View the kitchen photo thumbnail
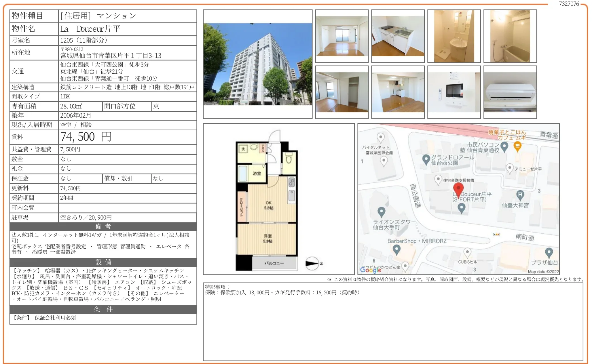 point(397,36)
